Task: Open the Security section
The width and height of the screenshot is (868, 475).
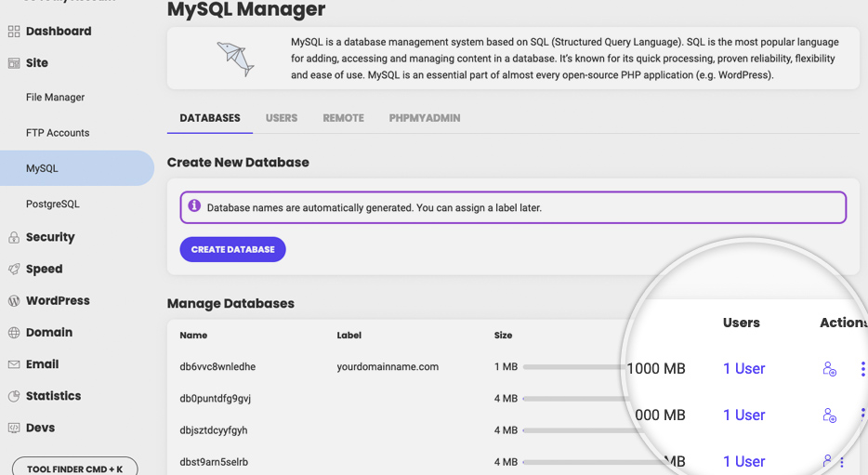Action: (x=50, y=238)
